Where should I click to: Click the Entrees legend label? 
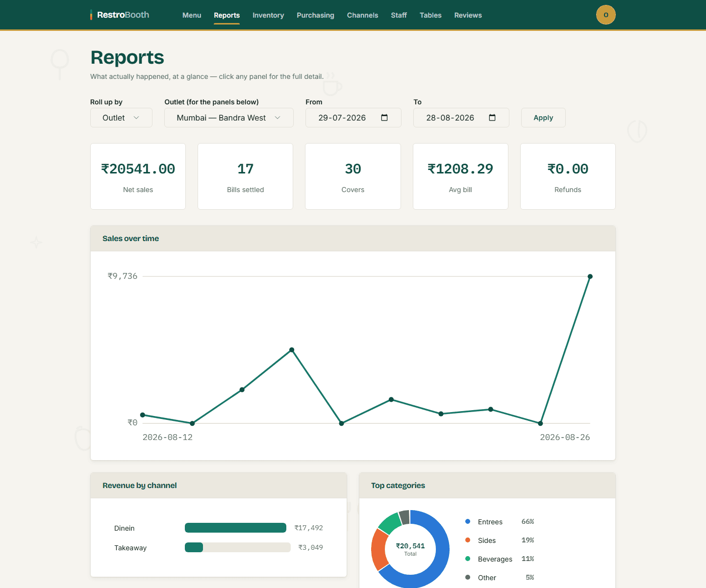490,522
